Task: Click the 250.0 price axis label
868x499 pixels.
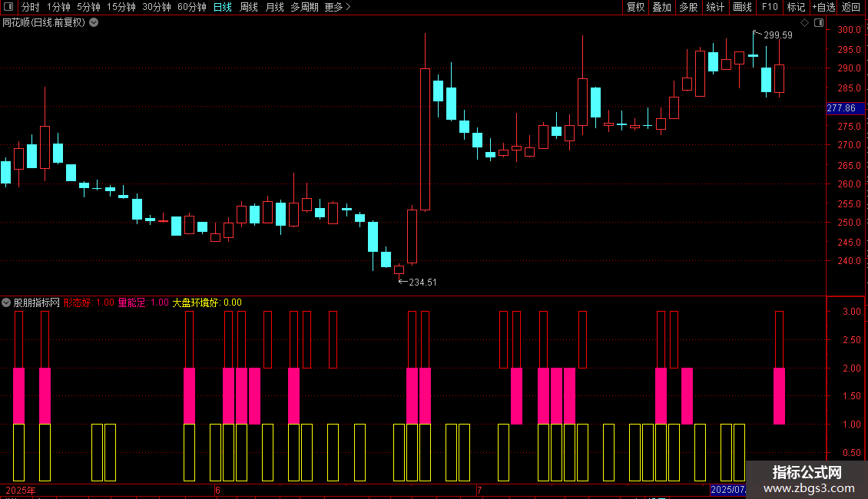Action: (x=849, y=223)
